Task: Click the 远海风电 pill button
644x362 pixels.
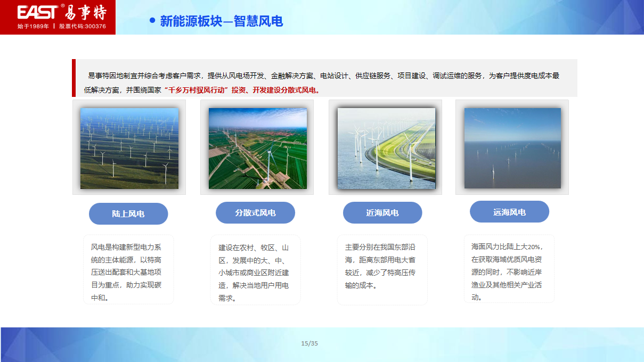Action: 509,212
